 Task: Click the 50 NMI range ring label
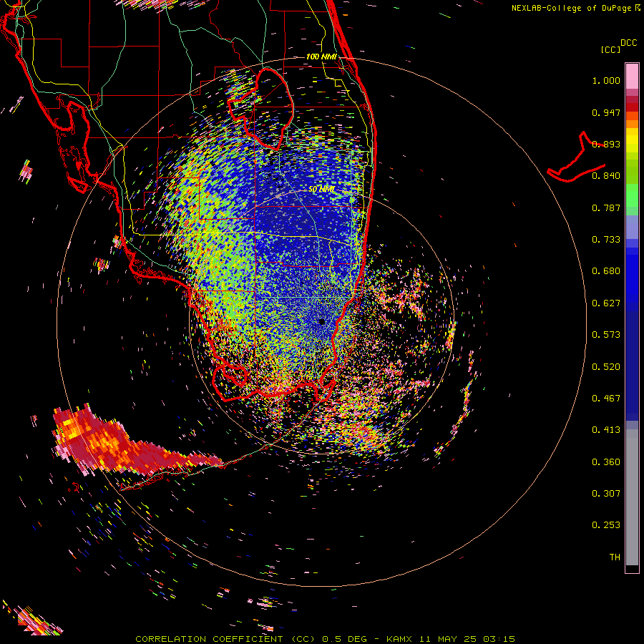coord(321,190)
